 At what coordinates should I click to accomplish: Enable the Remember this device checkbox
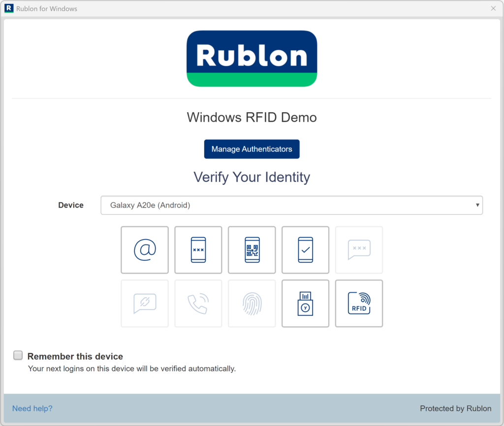click(18, 355)
